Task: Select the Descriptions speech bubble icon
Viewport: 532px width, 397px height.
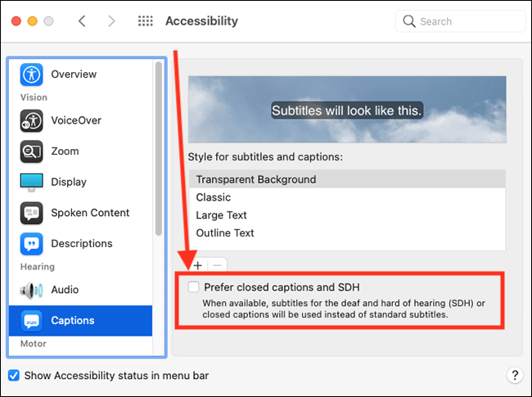Action: (x=32, y=244)
